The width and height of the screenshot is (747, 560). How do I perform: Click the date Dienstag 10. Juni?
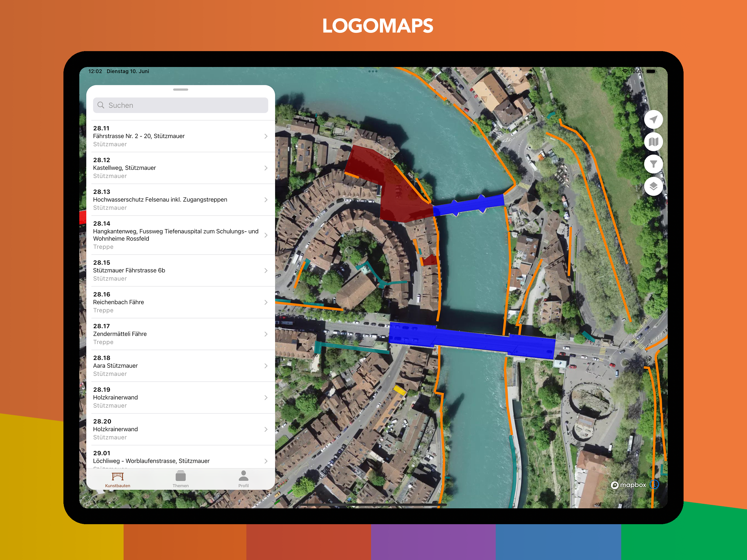pyautogui.click(x=128, y=71)
